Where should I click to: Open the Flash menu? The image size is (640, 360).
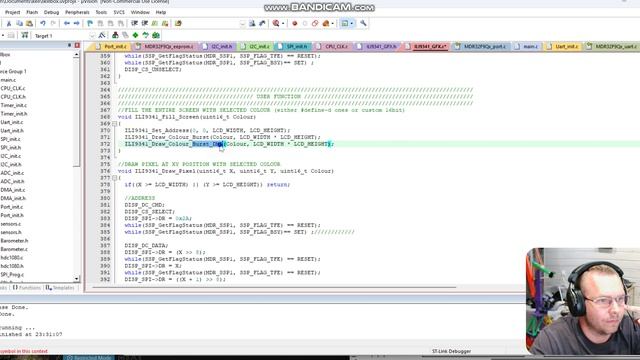pyautogui.click(x=32, y=12)
